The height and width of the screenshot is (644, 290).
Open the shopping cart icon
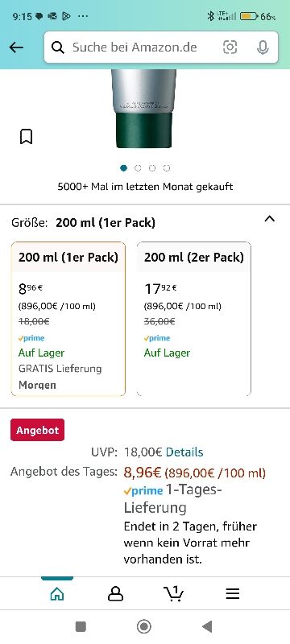point(174,593)
